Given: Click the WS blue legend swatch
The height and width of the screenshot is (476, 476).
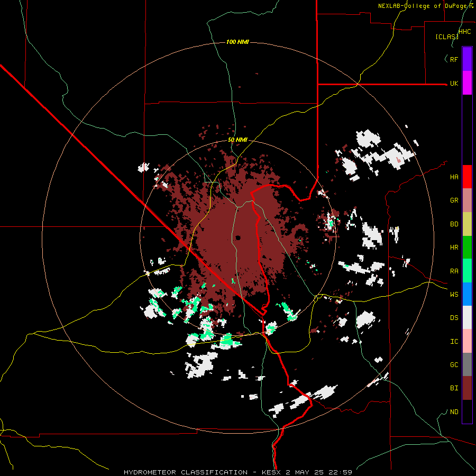Looking at the screenshot, I should pos(467,294).
